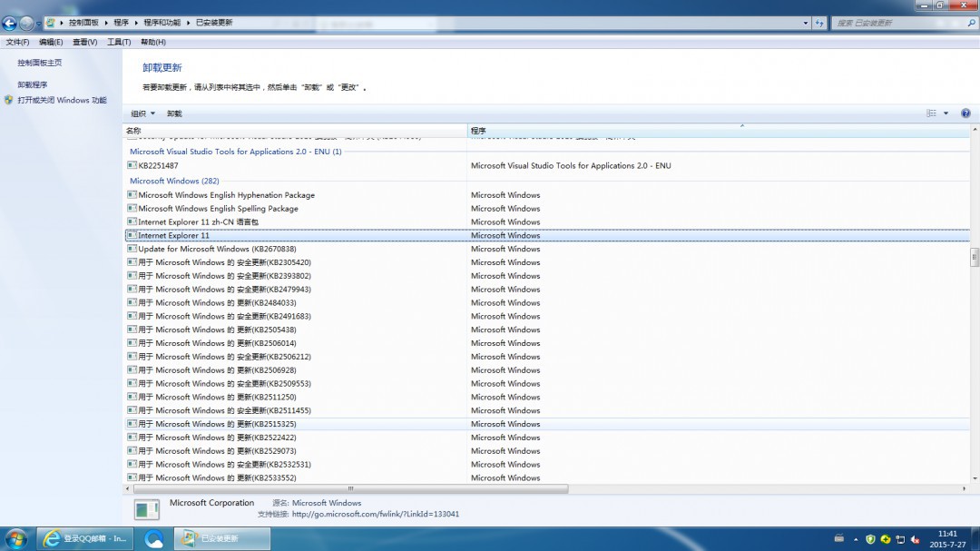Open the help question mark icon

[965, 113]
